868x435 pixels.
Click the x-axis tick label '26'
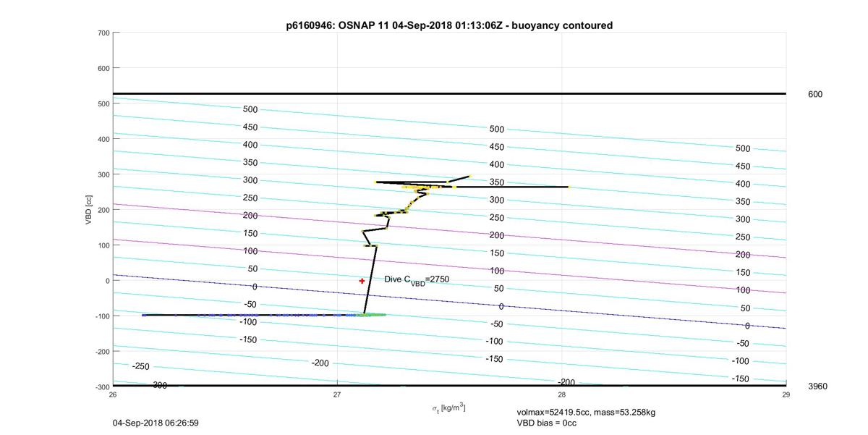tap(113, 394)
